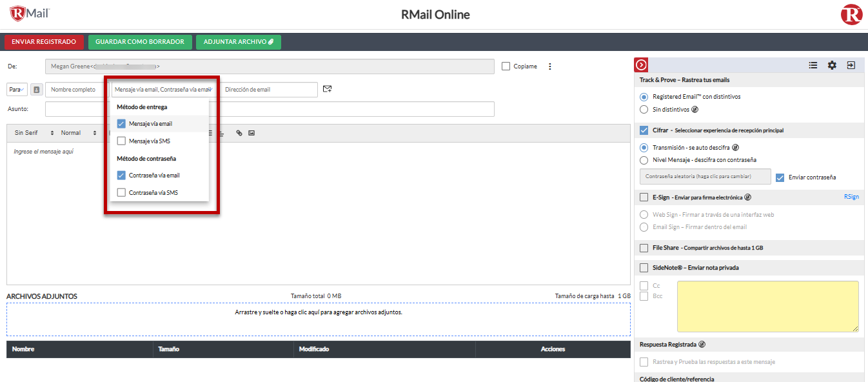
Task: Collapse the side panel with the red arrow
Action: tap(641, 65)
